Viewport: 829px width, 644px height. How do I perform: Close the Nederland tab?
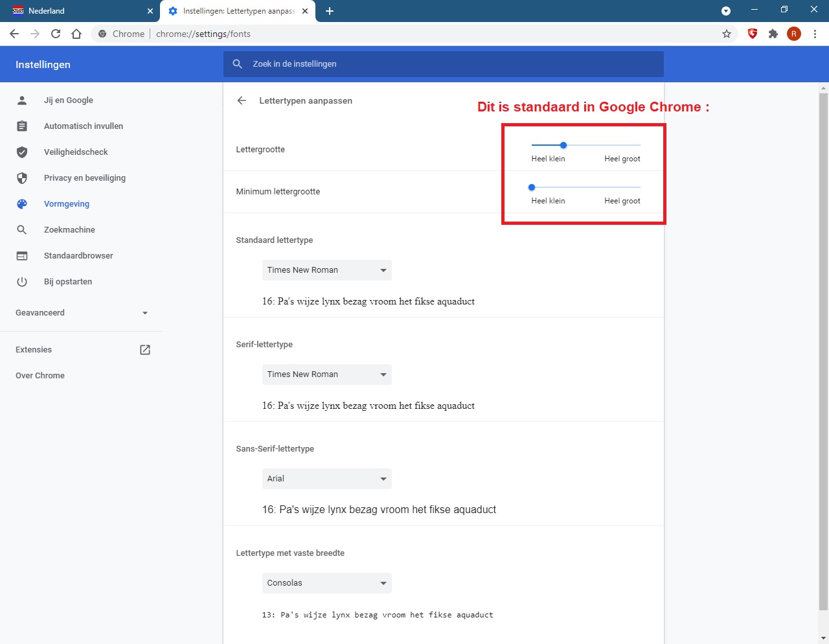pos(150,11)
